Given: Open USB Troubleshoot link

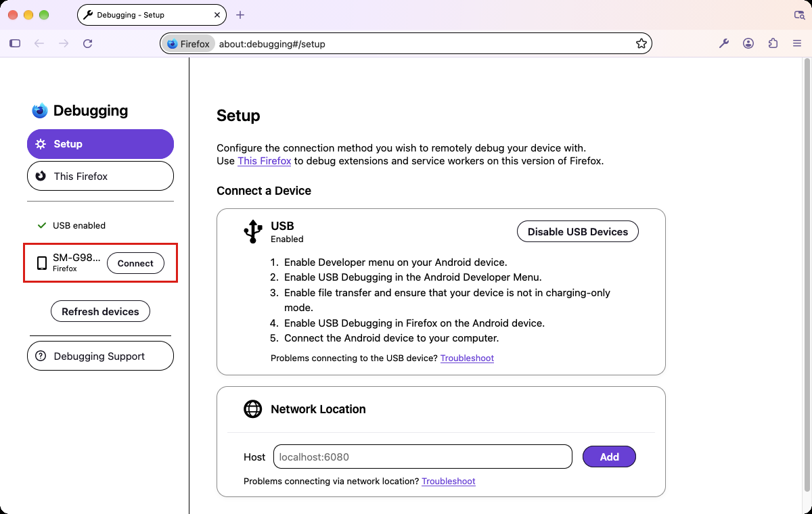Looking at the screenshot, I should [x=467, y=358].
